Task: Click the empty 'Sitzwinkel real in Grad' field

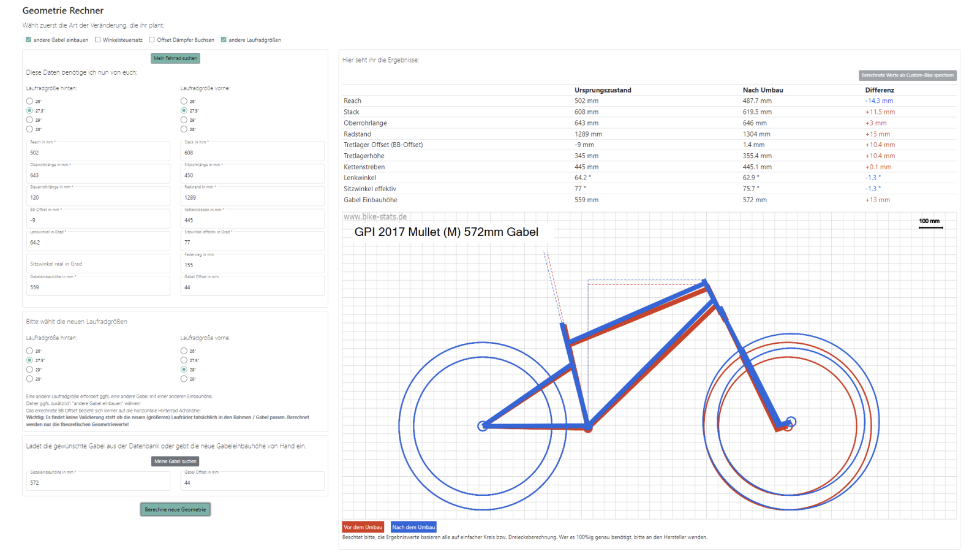Action: coord(98,264)
